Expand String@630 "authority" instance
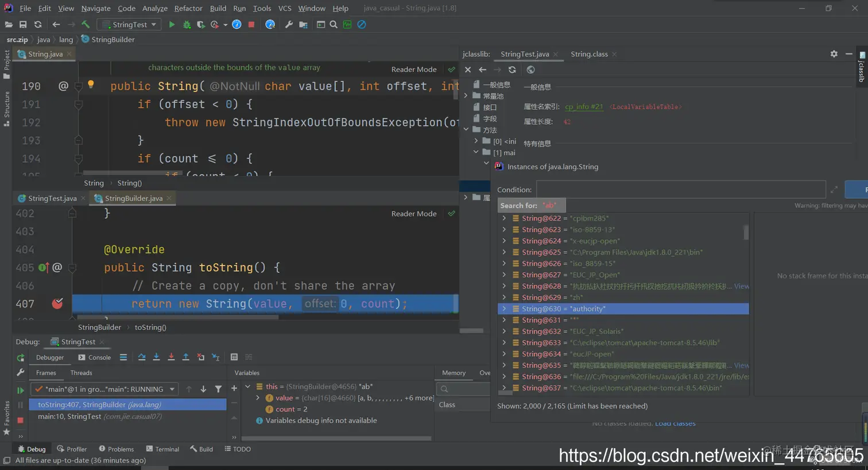868x470 pixels. pyautogui.click(x=504, y=309)
